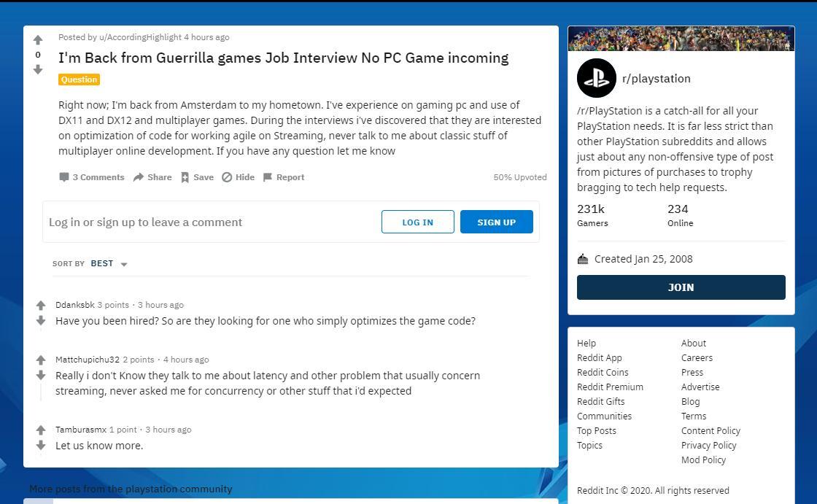The width and height of the screenshot is (817, 504).
Task: Click the '234 Online' count
Action: pos(680,215)
